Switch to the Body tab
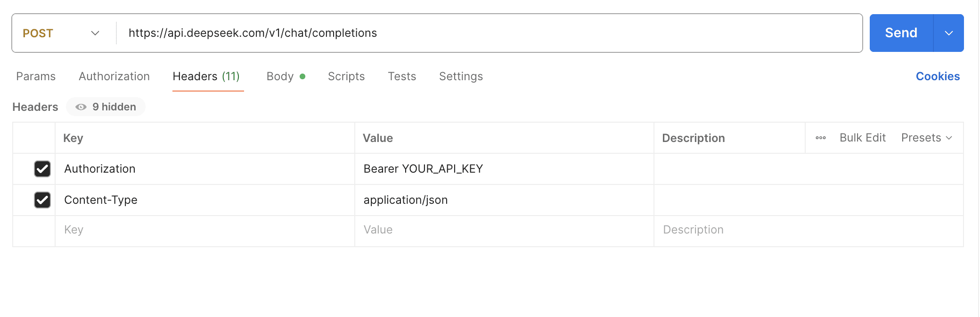 point(280,76)
